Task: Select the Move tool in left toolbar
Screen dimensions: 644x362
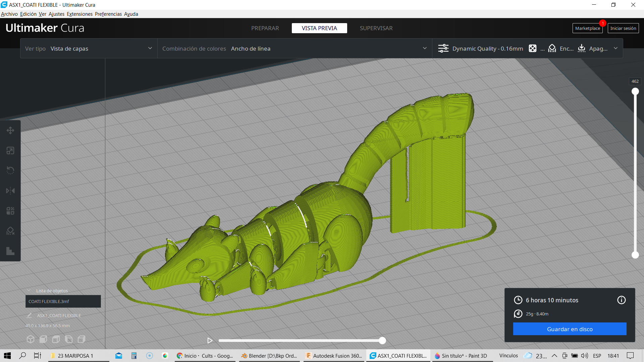Action: click(x=10, y=130)
